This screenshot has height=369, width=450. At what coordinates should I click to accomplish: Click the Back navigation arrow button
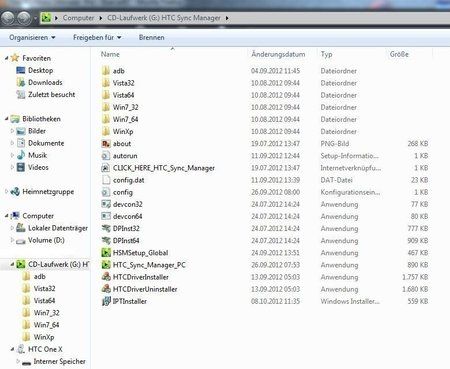(8, 18)
